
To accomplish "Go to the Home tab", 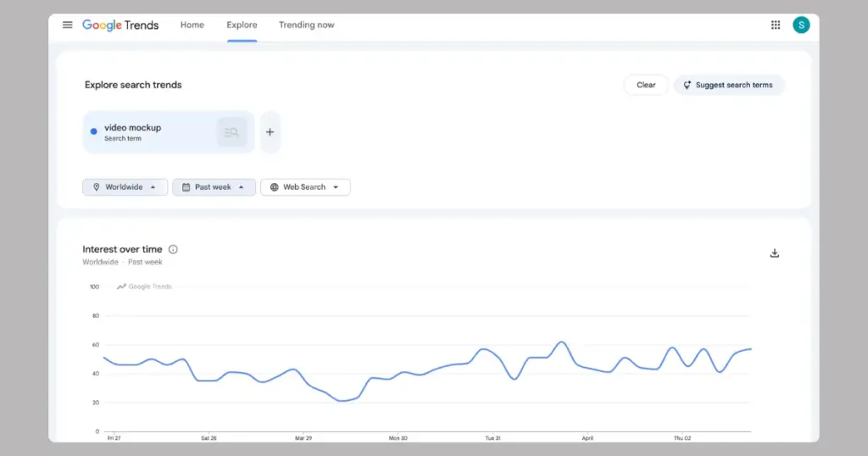I will (192, 25).
